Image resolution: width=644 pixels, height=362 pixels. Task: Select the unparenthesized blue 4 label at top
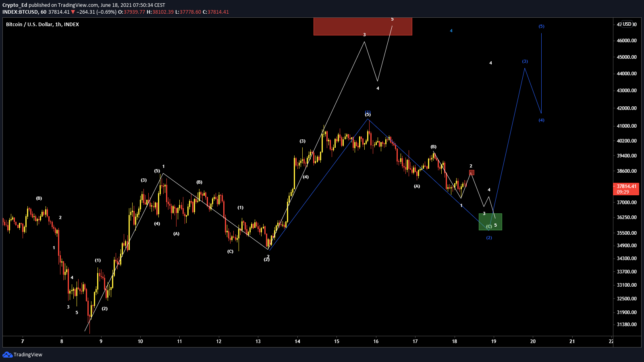[x=451, y=31]
